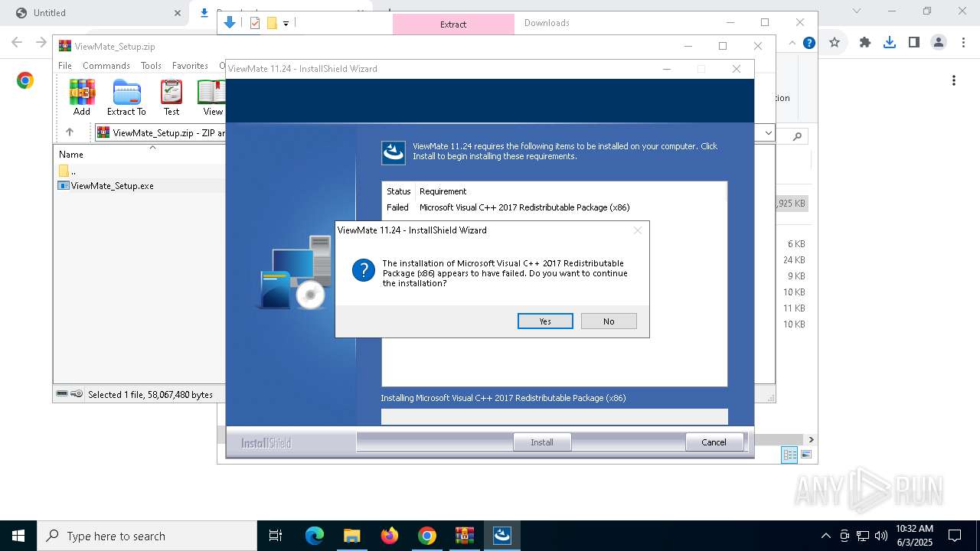
Task: Open the parent '..' folder entry in WinRAR
Action: click(68, 171)
